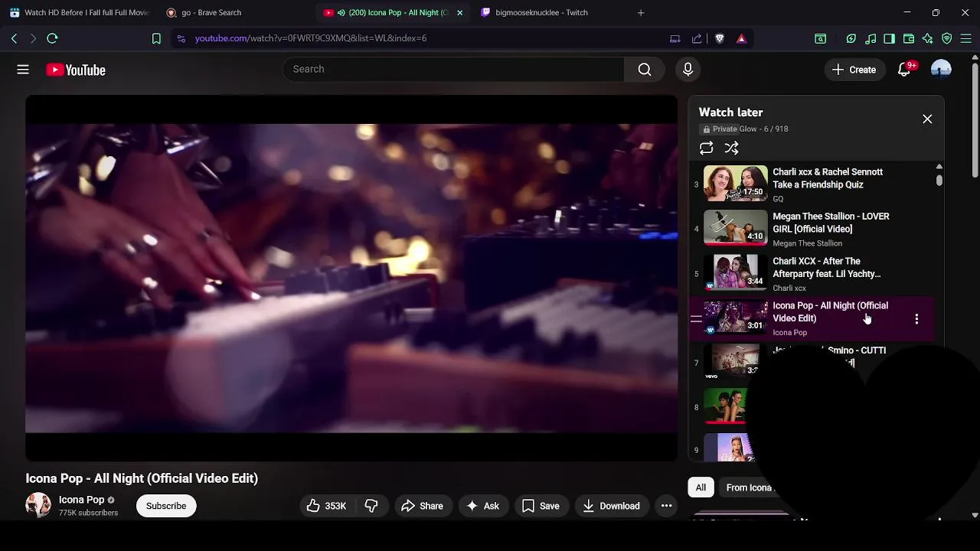Open the music note media control icon

click(871, 38)
